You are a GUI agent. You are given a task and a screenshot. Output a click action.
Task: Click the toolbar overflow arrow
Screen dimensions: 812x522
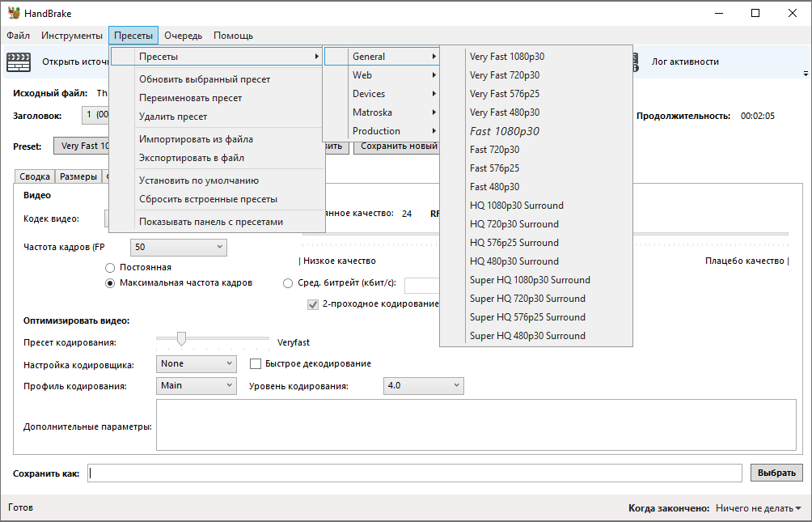(806, 74)
